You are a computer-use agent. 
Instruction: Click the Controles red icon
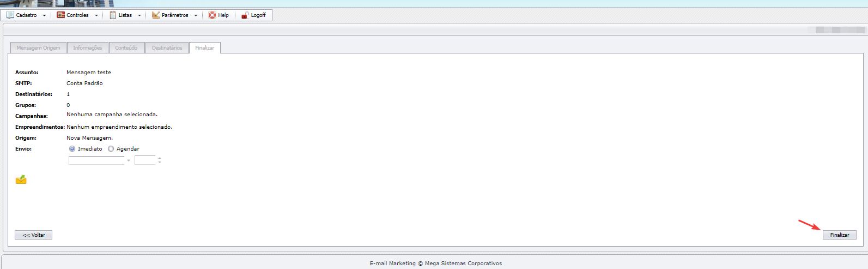[60, 15]
